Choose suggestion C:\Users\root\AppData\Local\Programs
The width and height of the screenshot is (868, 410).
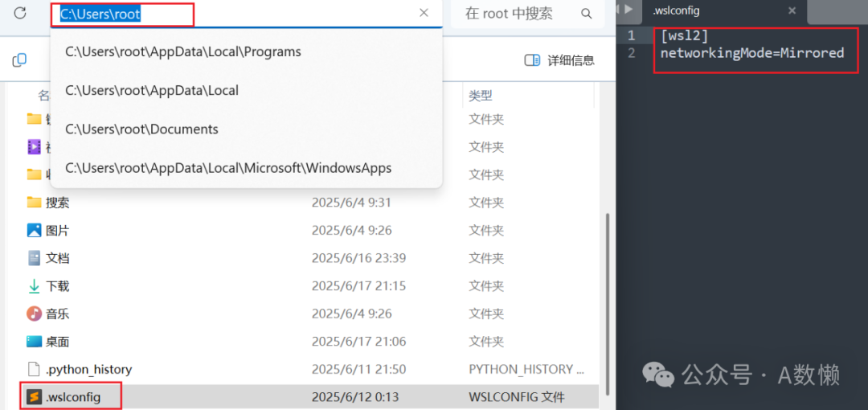pos(183,51)
